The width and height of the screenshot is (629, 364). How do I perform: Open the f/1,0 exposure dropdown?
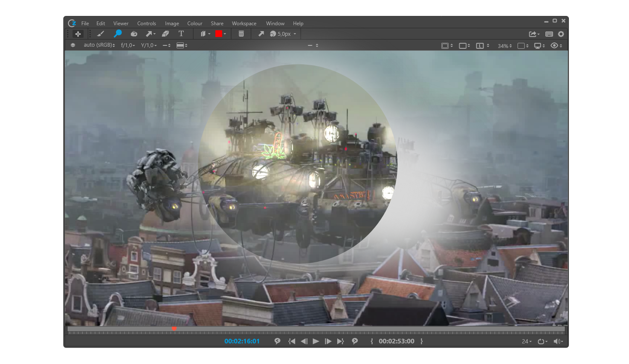(x=128, y=45)
